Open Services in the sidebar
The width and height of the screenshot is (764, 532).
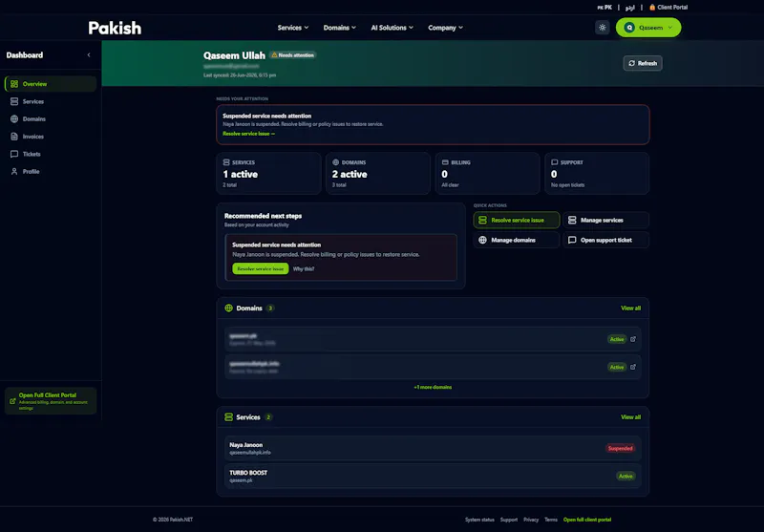pos(51,101)
